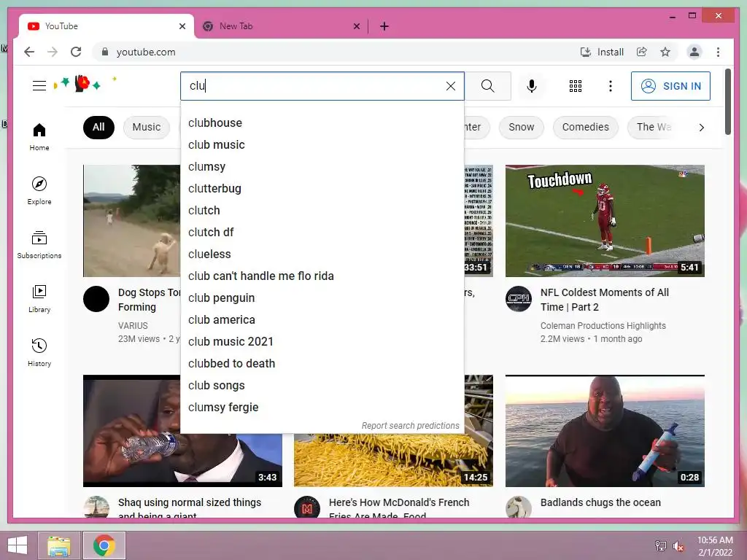Screen dimensions: 747x560
Task: Choose suggestion clubbed to death
Action: 322,364
